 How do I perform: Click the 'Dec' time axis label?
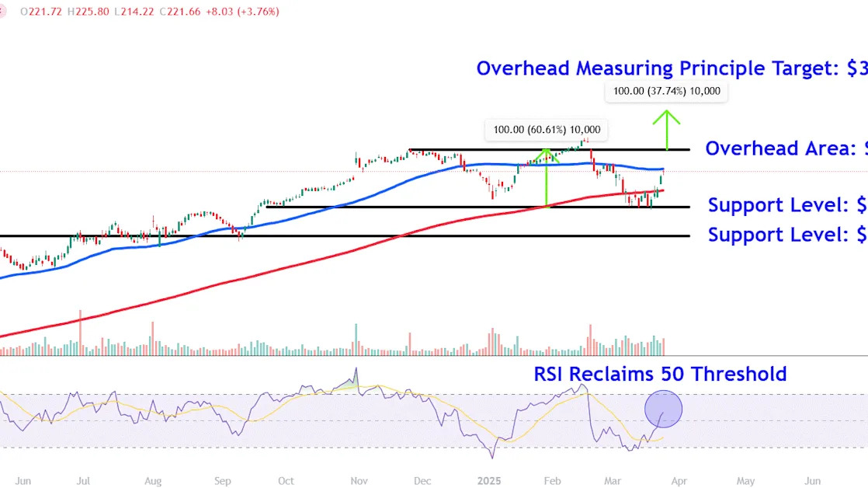422,481
